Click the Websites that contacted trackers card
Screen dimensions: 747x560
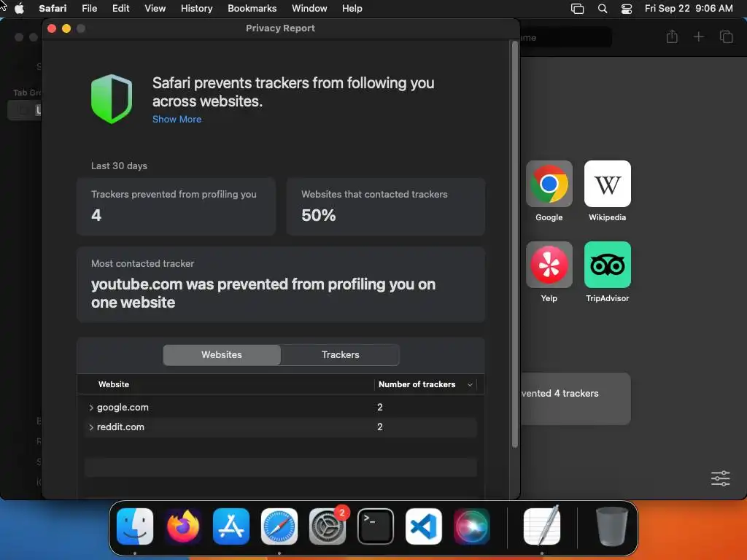(x=385, y=206)
